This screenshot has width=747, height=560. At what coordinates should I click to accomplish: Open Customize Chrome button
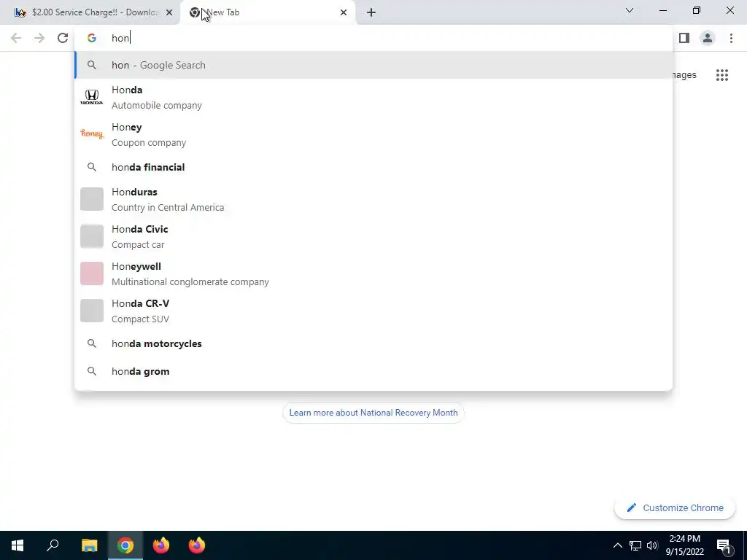675,508
